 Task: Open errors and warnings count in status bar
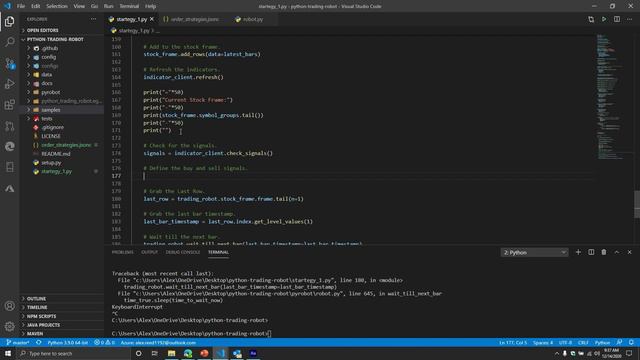pos(104,342)
